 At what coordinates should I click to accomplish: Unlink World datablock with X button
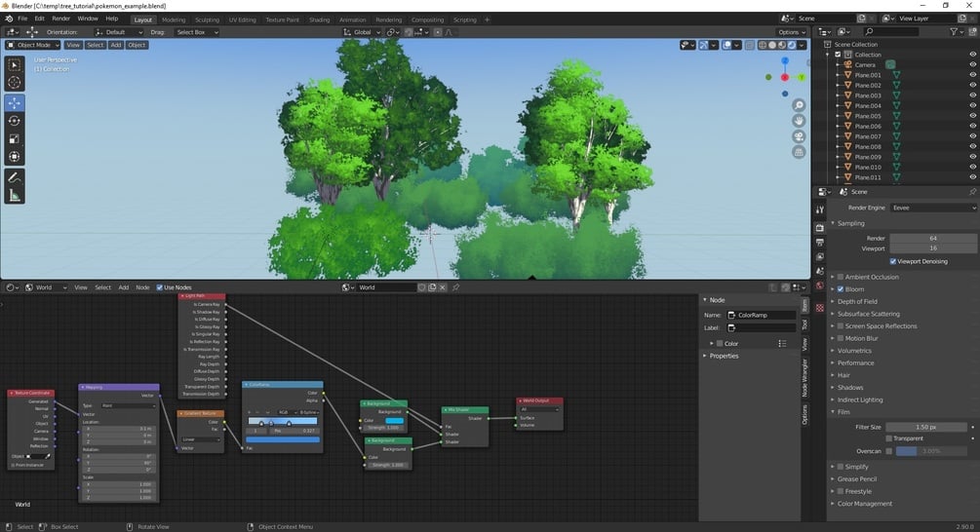443,287
